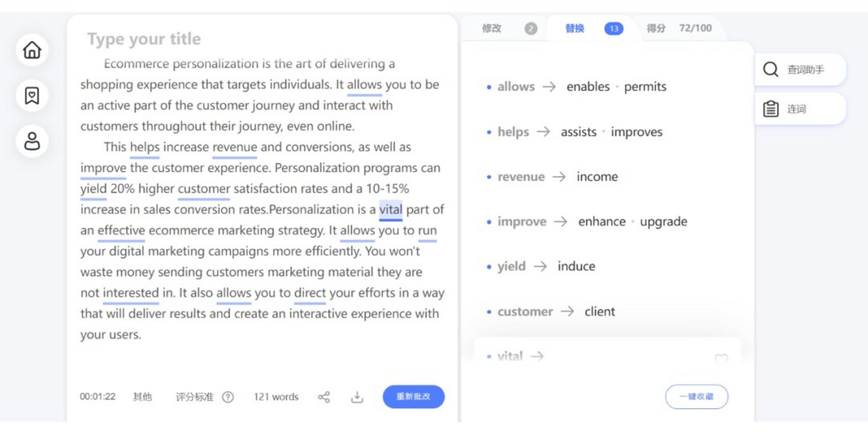Open the home icon in sidebar
The width and height of the screenshot is (868, 434).
(x=32, y=50)
